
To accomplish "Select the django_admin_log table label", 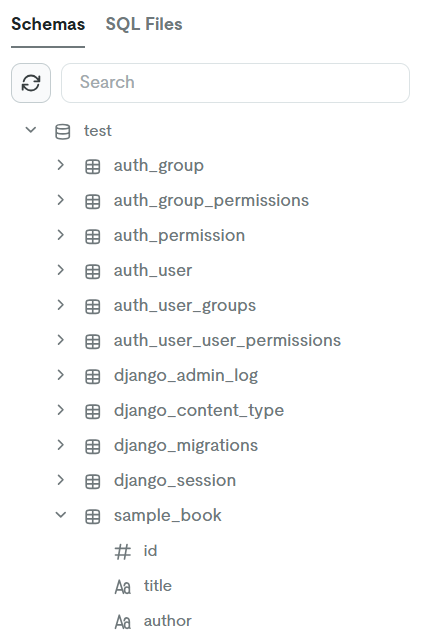I will click(186, 376).
